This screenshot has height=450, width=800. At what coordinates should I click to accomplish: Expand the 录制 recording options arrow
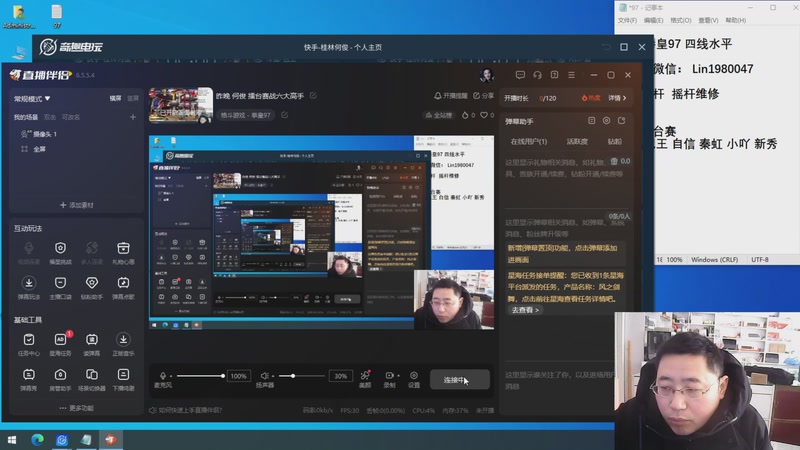(398, 376)
